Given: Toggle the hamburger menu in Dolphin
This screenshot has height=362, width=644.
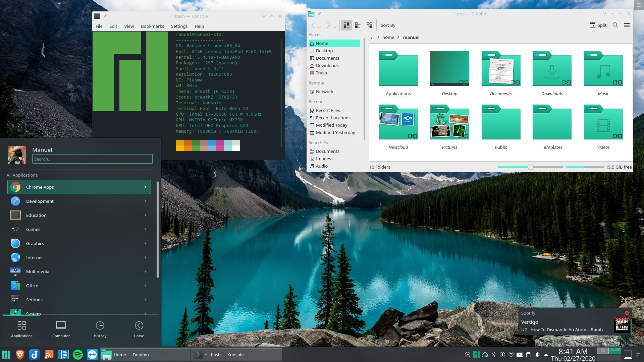Looking at the screenshot, I should (627, 25).
